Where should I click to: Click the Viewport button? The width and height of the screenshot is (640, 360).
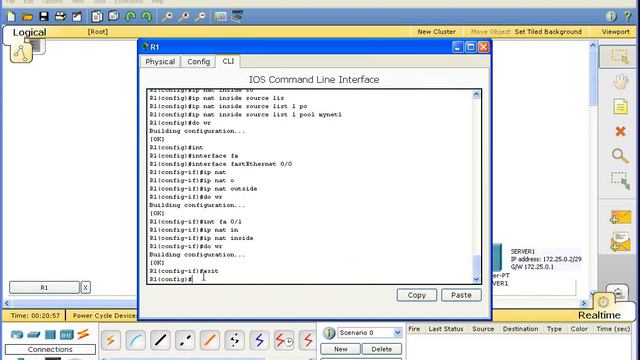(x=616, y=31)
